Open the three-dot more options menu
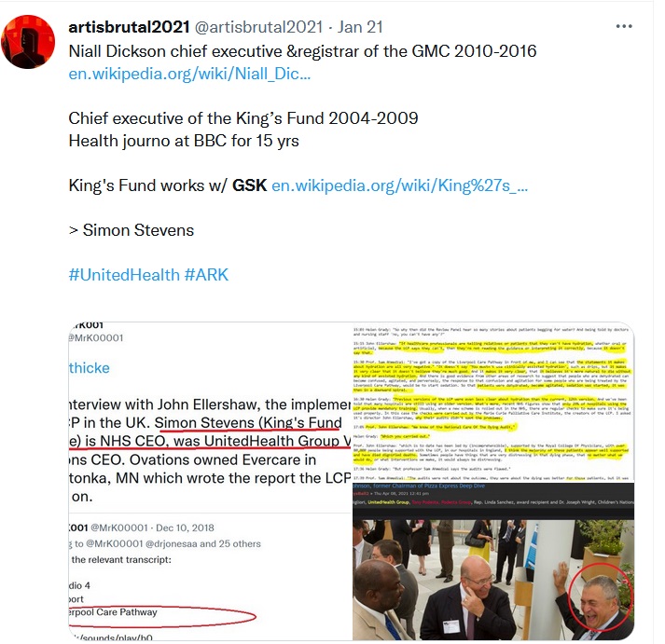Viewport: 665px width, 644px height. coord(624,26)
